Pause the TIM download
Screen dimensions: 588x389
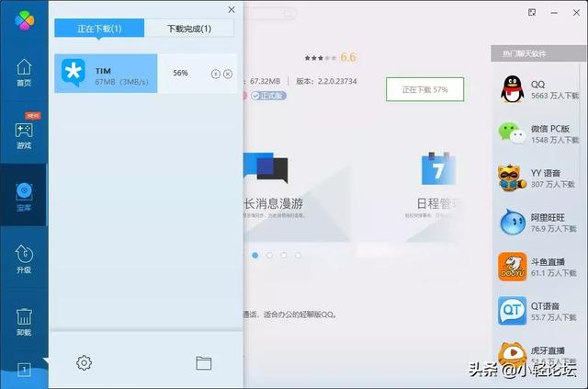click(215, 74)
